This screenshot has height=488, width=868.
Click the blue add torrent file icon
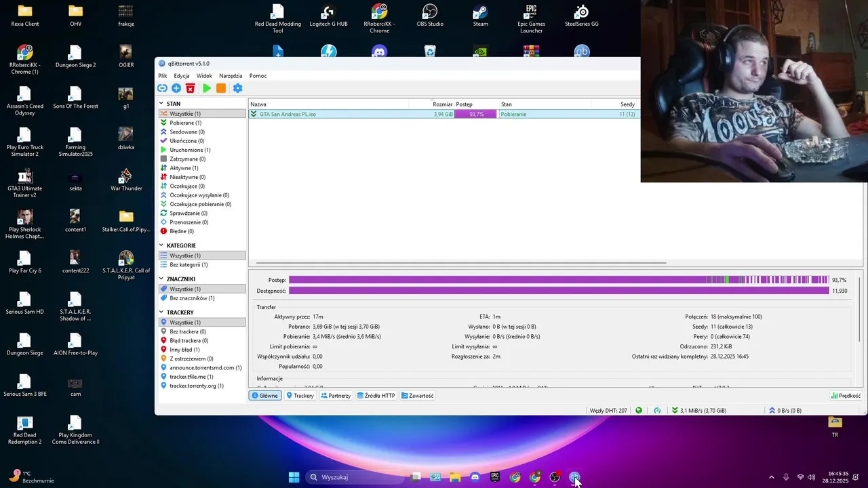tap(176, 88)
